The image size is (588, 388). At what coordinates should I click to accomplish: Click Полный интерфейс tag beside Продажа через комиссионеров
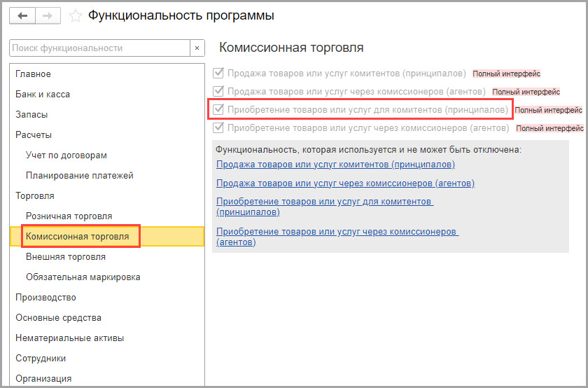coord(526,92)
